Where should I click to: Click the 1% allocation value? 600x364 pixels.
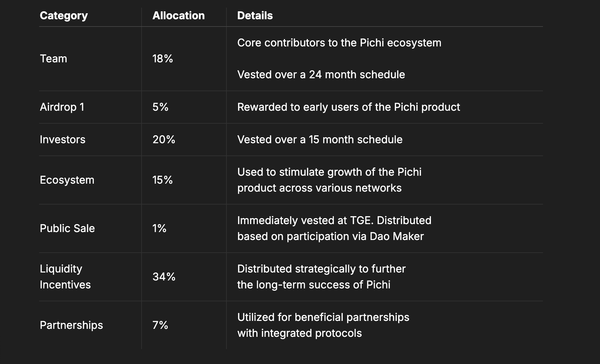coord(159,228)
